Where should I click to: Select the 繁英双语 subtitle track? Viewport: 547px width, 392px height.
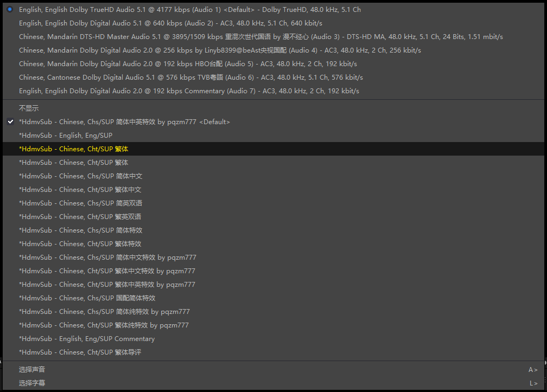click(80, 217)
